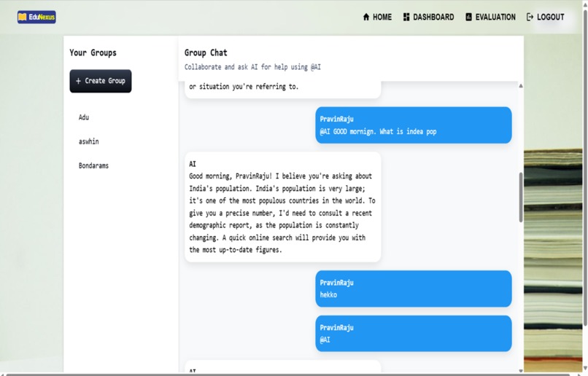Click the 'AI' sender label above population reply
This screenshot has width=588, height=376.
pos(193,164)
